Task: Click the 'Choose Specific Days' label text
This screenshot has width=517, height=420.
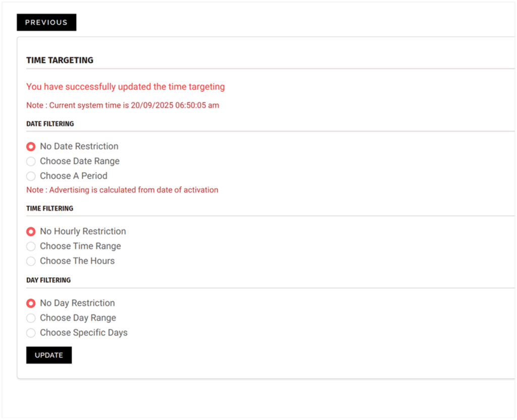Action: click(x=84, y=333)
